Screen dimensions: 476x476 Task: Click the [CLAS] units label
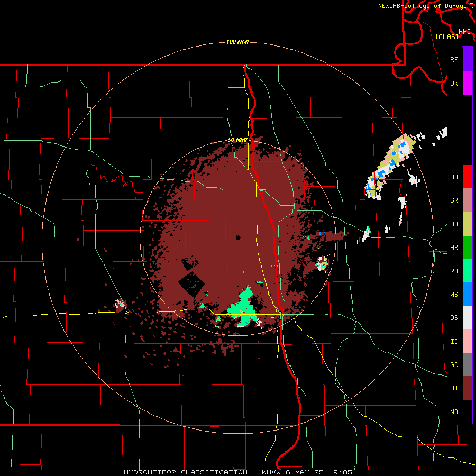(x=447, y=36)
